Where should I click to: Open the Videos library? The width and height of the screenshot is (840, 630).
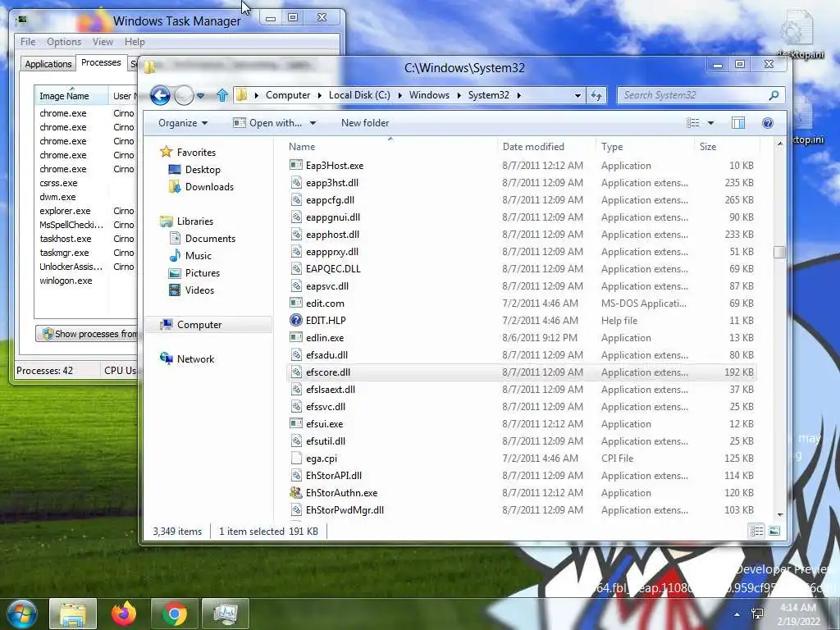coord(199,290)
